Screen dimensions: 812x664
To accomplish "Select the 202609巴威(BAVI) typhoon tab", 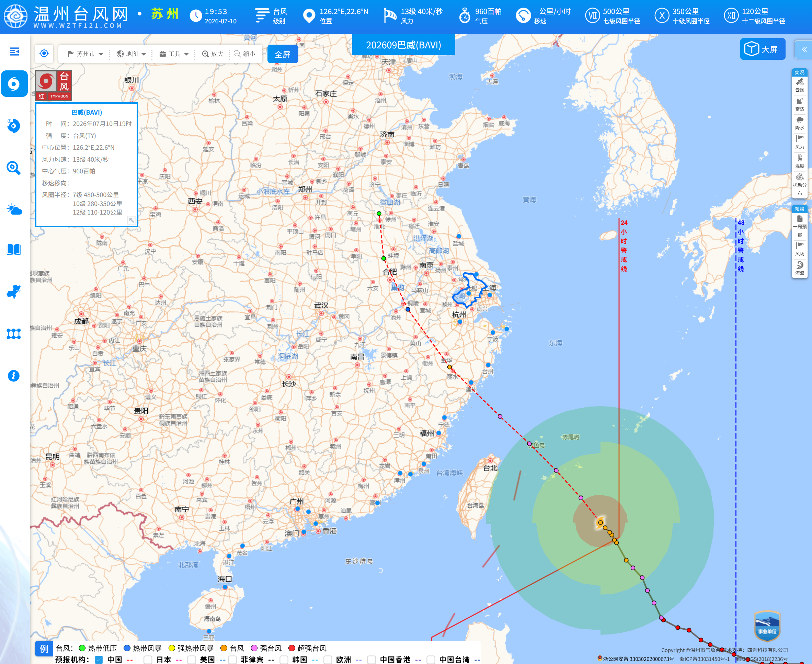I will [x=403, y=45].
